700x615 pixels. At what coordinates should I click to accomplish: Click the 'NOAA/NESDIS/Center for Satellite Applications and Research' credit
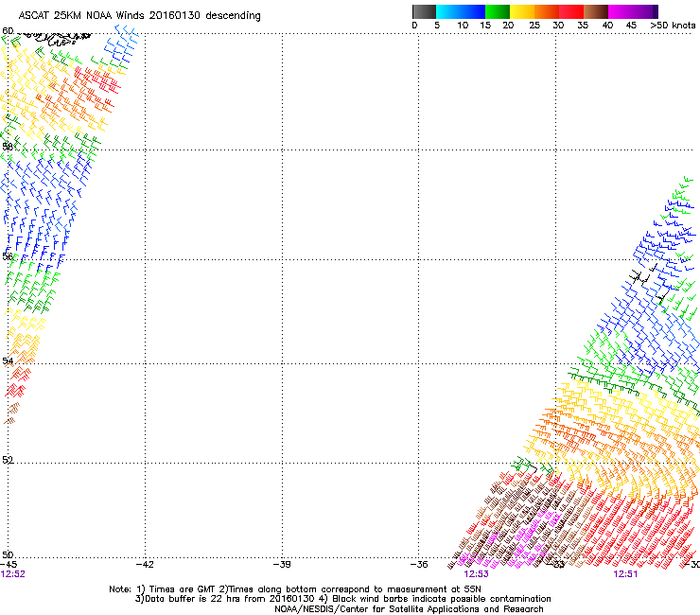pyautogui.click(x=409, y=609)
